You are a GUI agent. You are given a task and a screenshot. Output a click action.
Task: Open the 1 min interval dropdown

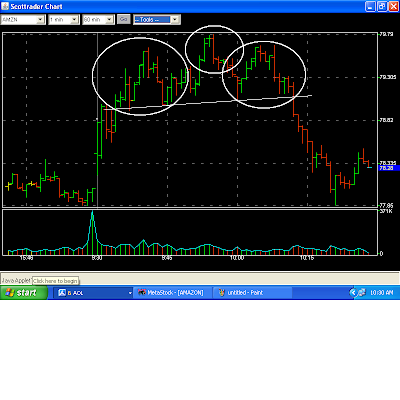pyautogui.click(x=75, y=20)
